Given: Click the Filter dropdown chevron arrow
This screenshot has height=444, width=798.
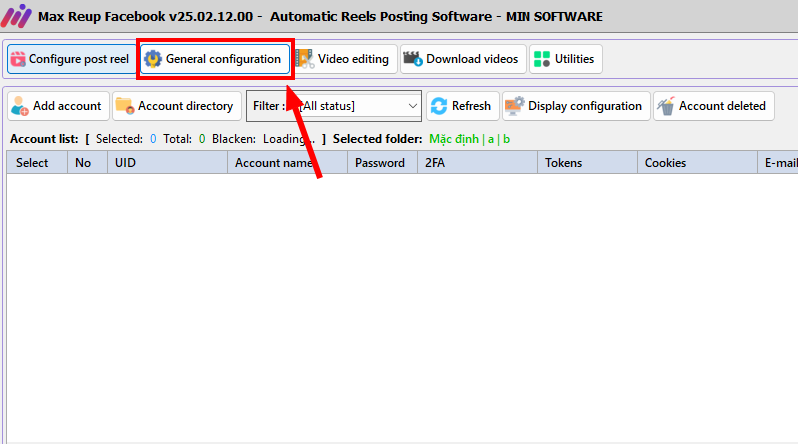Looking at the screenshot, I should coord(412,106).
